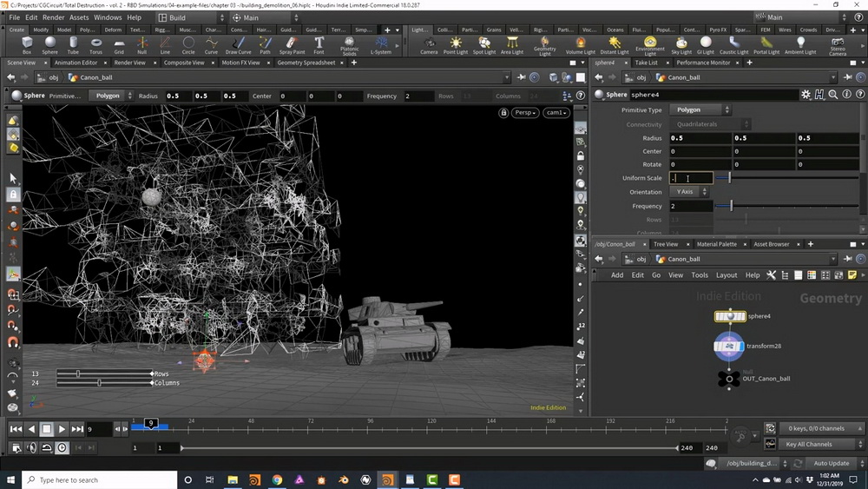Select the L-System shelf tool

[381, 45]
